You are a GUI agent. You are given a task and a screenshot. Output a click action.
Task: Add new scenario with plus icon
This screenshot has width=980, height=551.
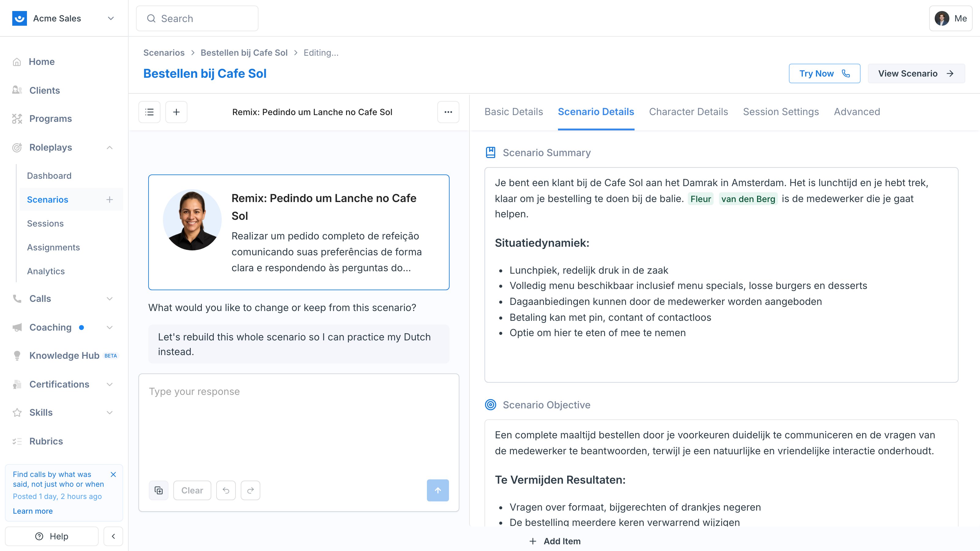point(110,200)
